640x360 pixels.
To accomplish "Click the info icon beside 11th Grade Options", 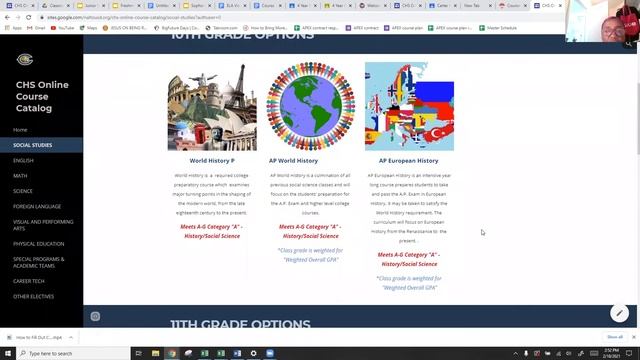I will click(x=95, y=316).
